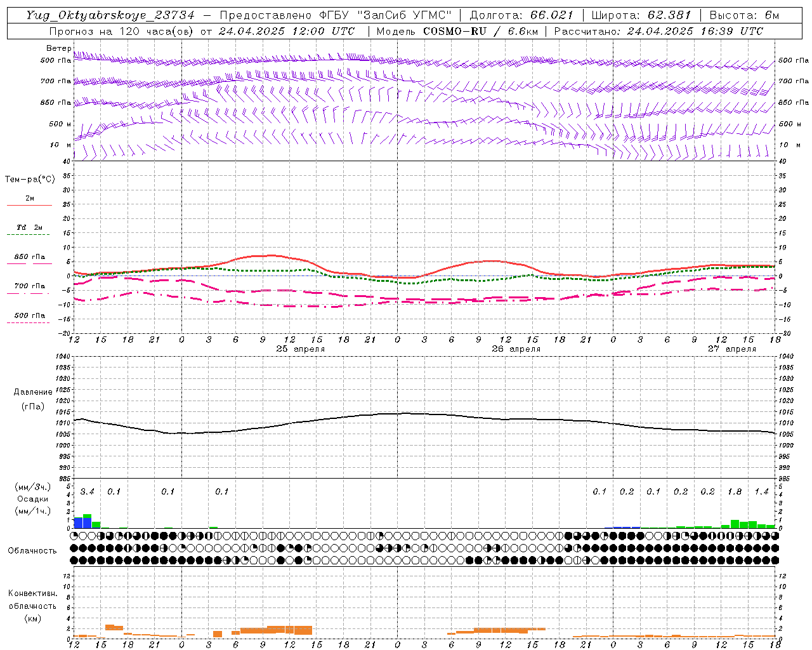Click the (мм/3ч.) units label
Viewport: 812px width, 650px height.
33,487
